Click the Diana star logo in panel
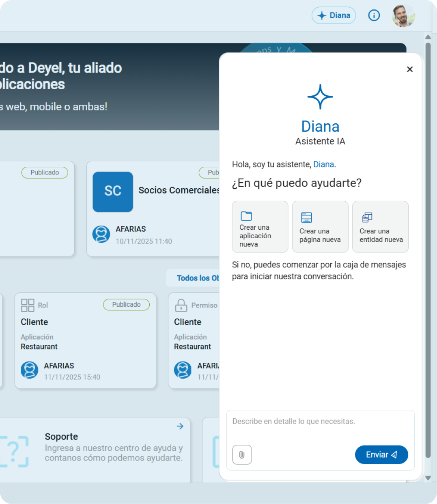The width and height of the screenshot is (437, 504). (x=320, y=97)
